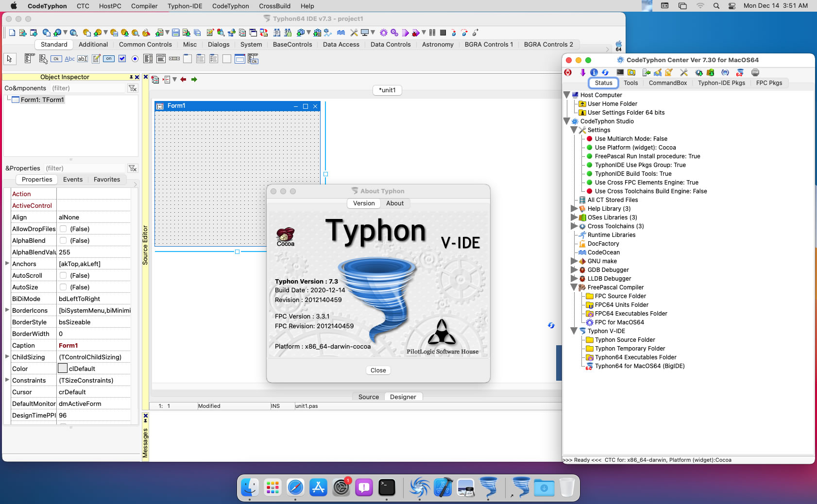The height and width of the screenshot is (504, 817).
Task: Expand the GDB Debugger node
Action: click(574, 270)
